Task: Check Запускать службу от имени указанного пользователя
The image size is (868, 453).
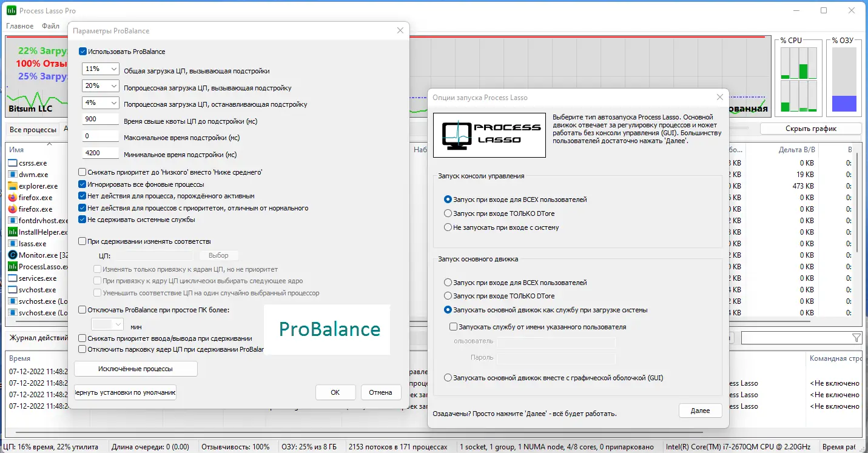Action: click(x=453, y=327)
